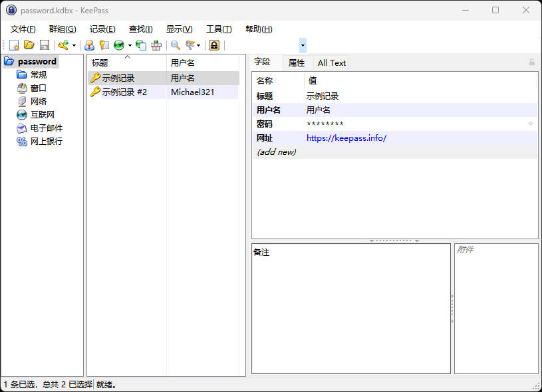The width and height of the screenshot is (542, 392).
Task: Toggle the lock icon above the field list
Action: [x=531, y=62]
